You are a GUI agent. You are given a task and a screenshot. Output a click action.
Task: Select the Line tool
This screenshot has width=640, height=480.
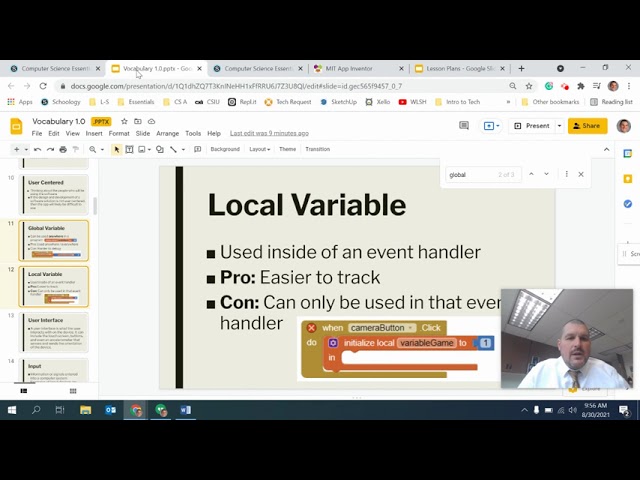(x=173, y=149)
